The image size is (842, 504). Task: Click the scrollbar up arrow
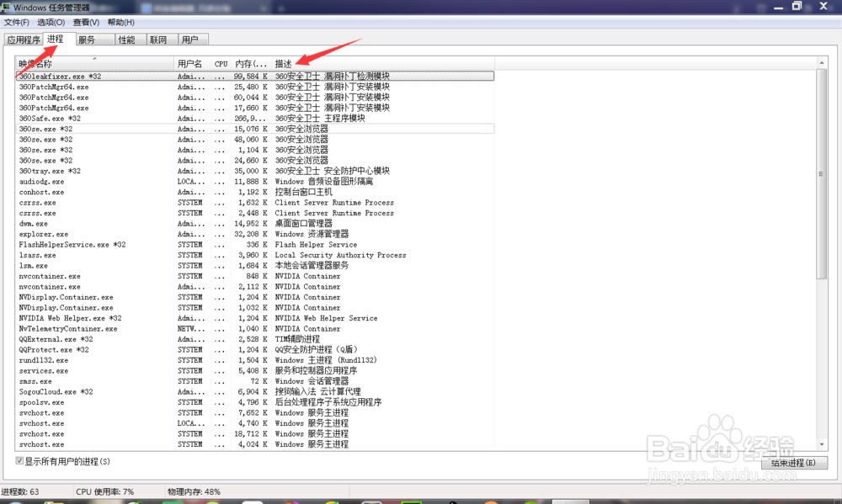click(x=822, y=63)
